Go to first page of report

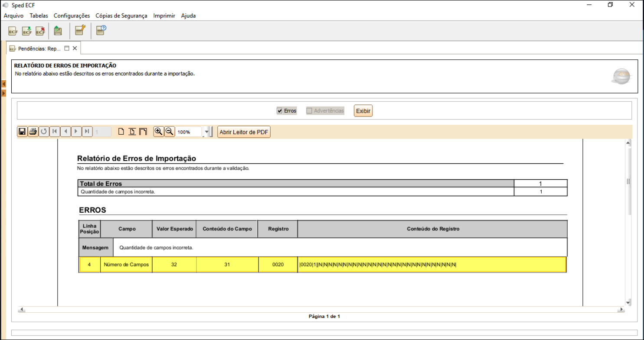click(x=55, y=132)
